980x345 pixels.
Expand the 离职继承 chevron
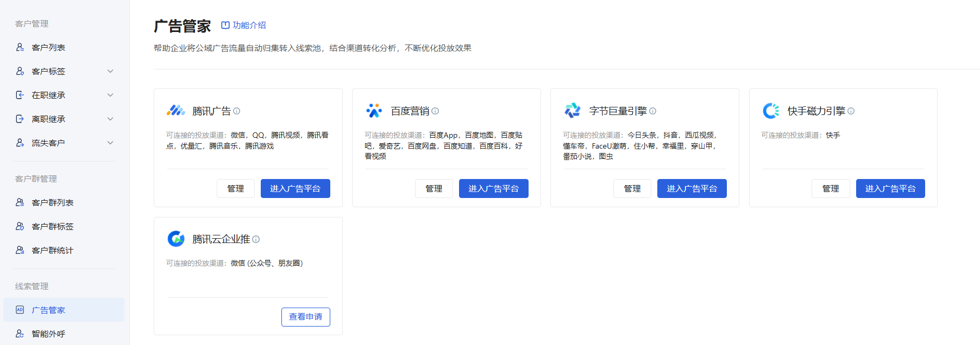coord(110,119)
